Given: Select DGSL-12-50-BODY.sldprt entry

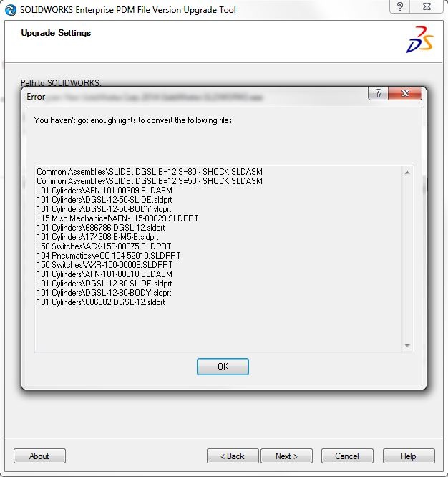Looking at the screenshot, I should pyautogui.click(x=104, y=209).
